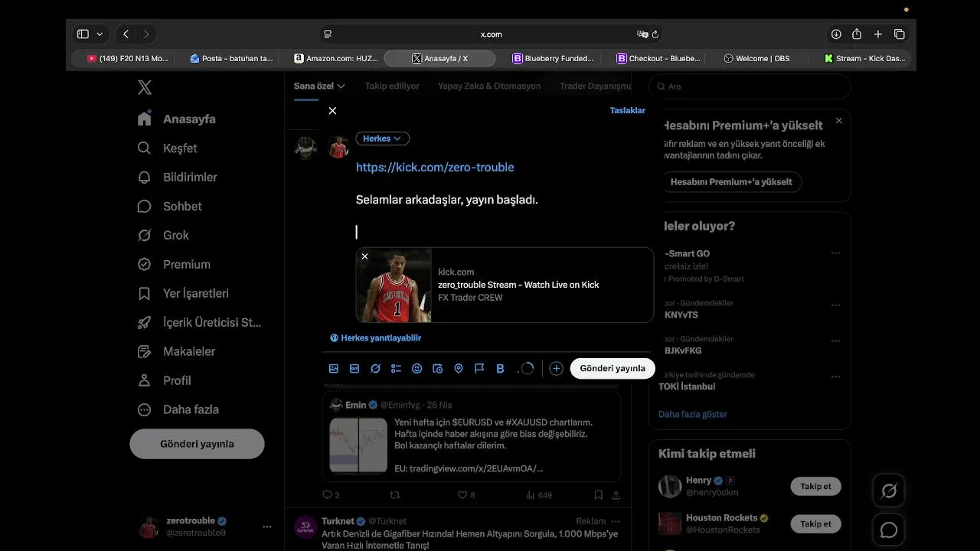The height and width of the screenshot is (551, 980).
Task: Open Makaleler in sidebar
Action: 177,351
